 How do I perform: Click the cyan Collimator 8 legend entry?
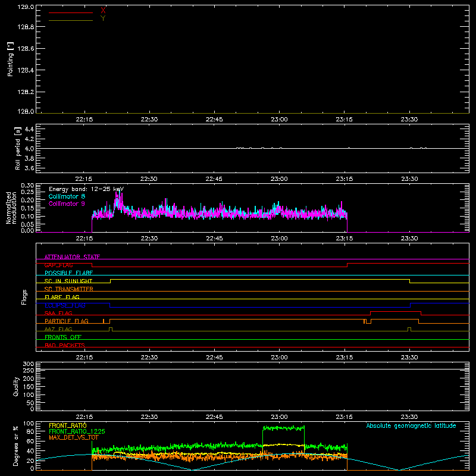coord(67,196)
